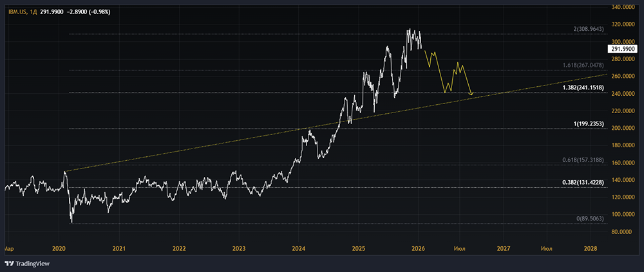Click the 220.0000 price axis label
The height and width of the screenshot is (272, 644).
(623, 111)
